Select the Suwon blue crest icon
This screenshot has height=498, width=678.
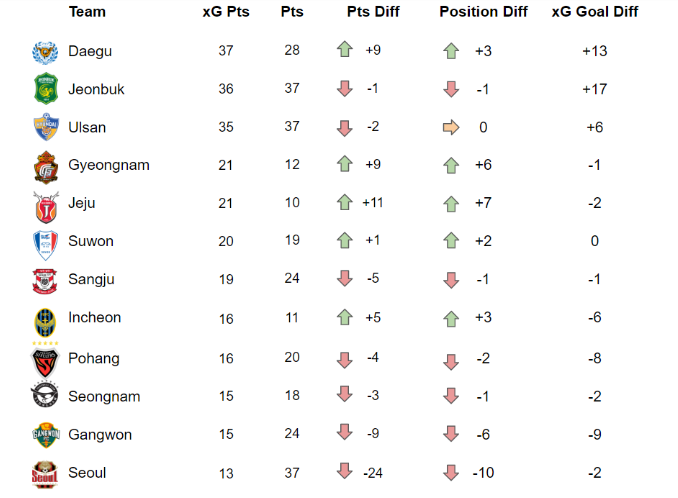(x=45, y=242)
